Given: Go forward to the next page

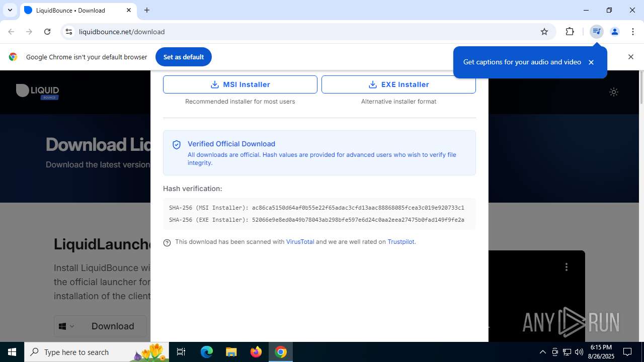Looking at the screenshot, I should 29,32.
